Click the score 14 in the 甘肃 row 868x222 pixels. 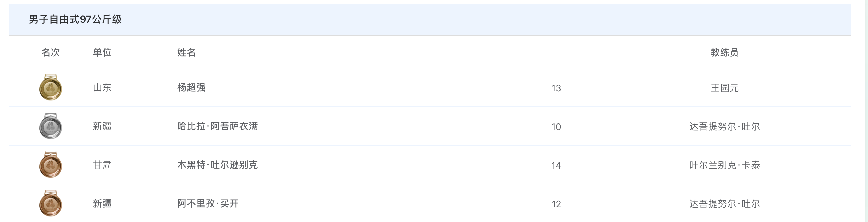tap(556, 165)
